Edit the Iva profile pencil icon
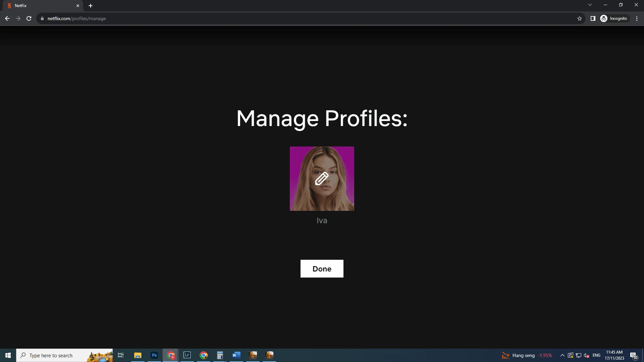The height and width of the screenshot is (362, 644). 322,179
